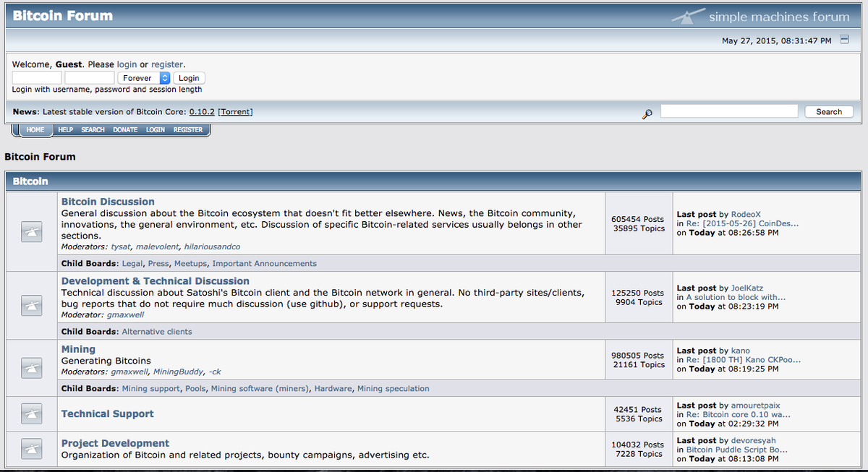Click the magnifying glass search icon
This screenshot has height=472, width=868.
click(x=647, y=113)
